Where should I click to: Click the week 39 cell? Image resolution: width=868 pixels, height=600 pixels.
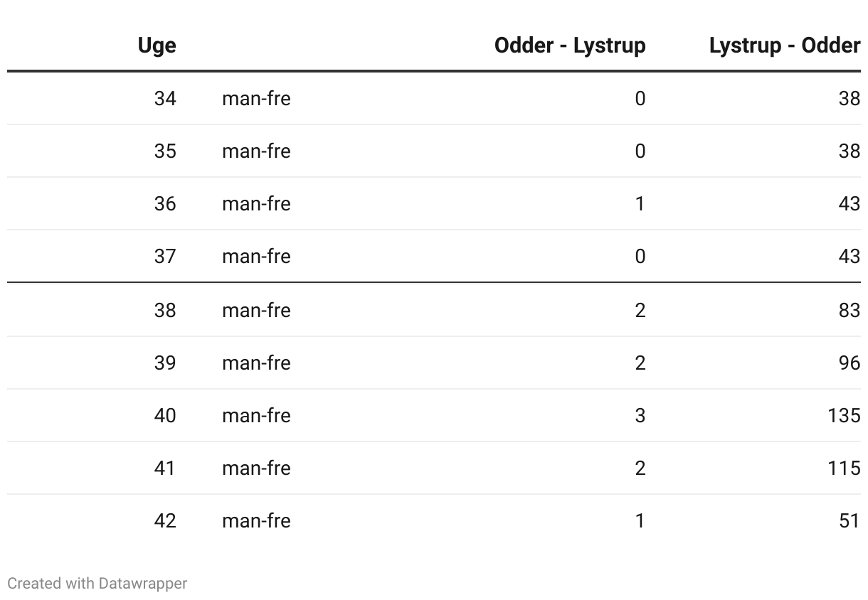(x=164, y=363)
